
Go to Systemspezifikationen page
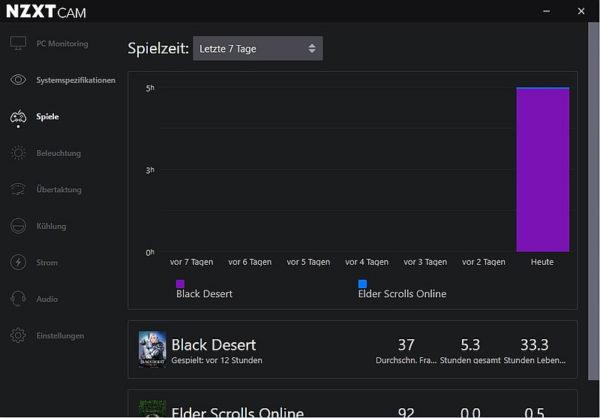(x=76, y=80)
